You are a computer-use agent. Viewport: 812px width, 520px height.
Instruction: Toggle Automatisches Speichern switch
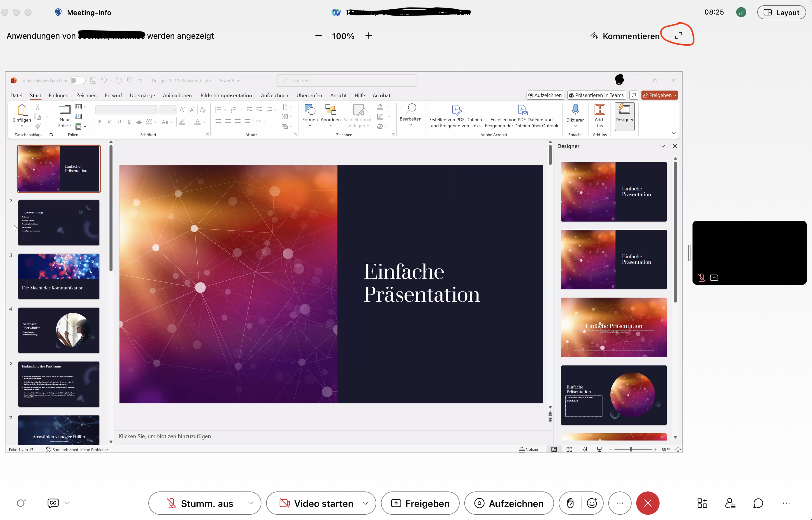(x=77, y=80)
